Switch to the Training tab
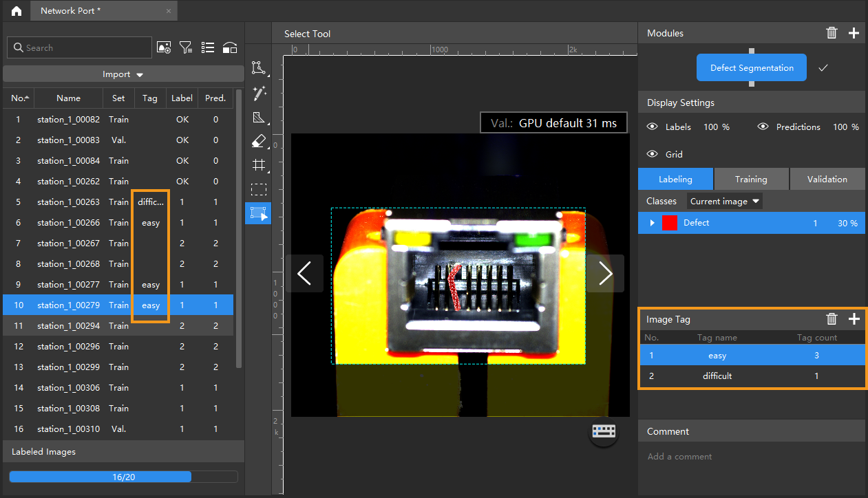 tap(751, 179)
